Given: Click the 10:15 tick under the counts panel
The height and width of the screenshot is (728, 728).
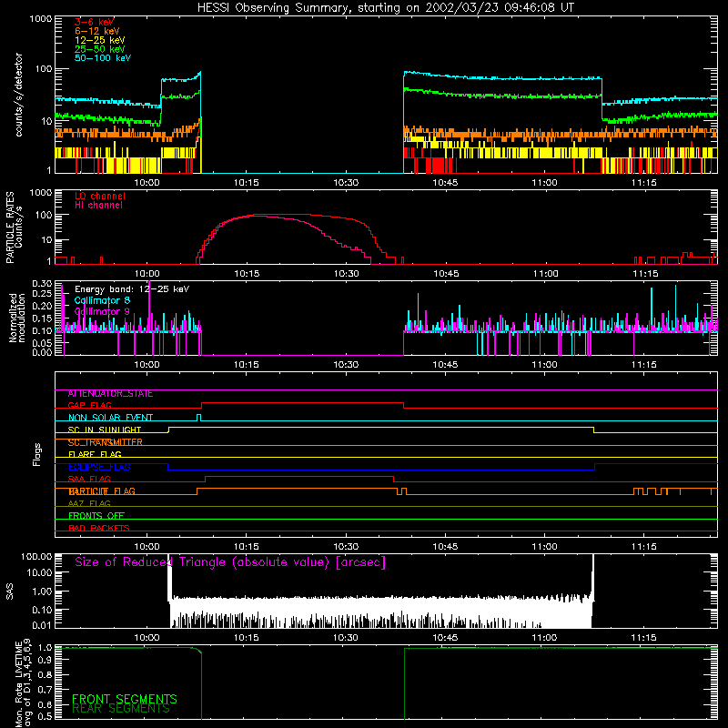Looking at the screenshot, I should coord(246,183).
